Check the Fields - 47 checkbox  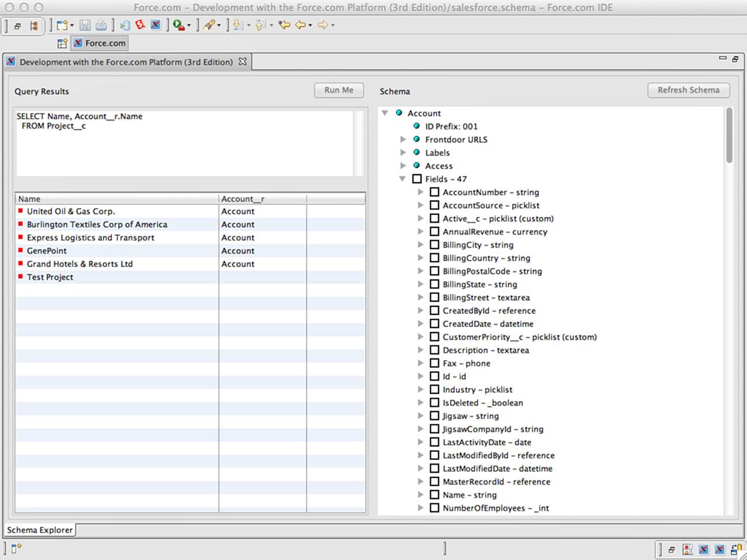(417, 179)
